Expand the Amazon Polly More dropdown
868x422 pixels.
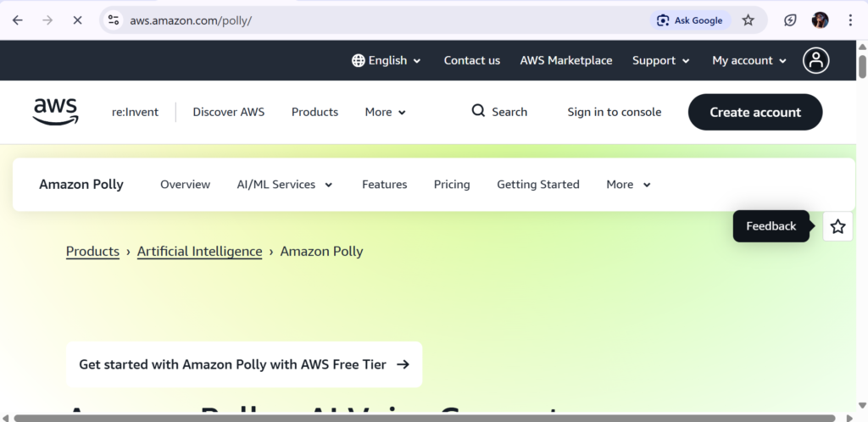click(x=628, y=184)
